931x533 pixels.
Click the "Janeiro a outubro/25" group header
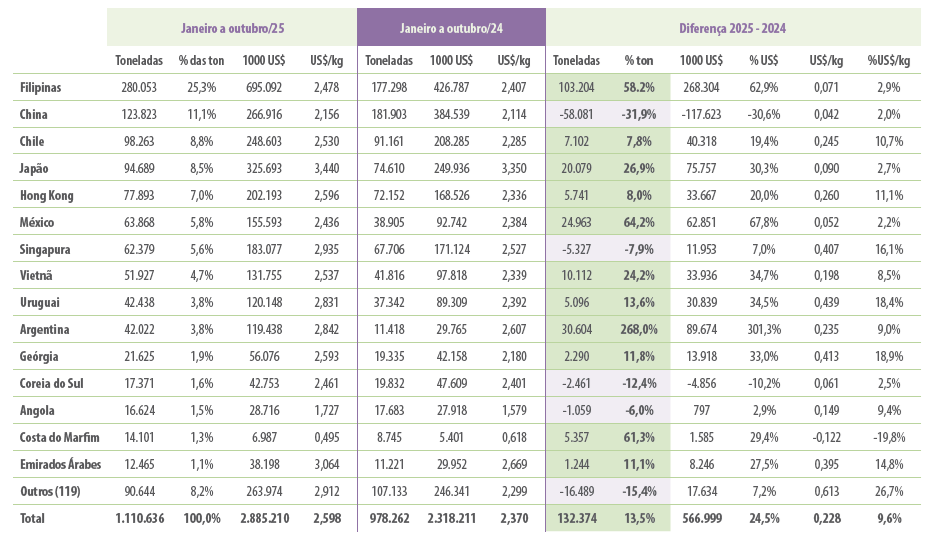[231, 28]
